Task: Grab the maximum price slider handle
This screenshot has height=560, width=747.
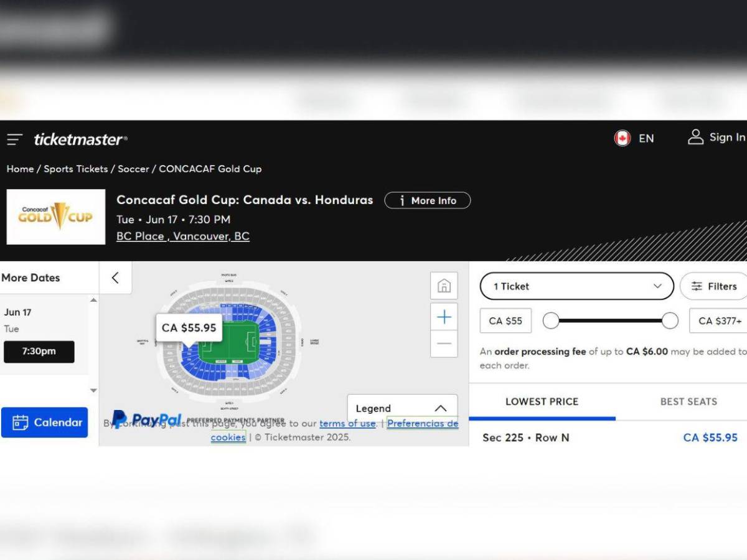Action: point(670,320)
